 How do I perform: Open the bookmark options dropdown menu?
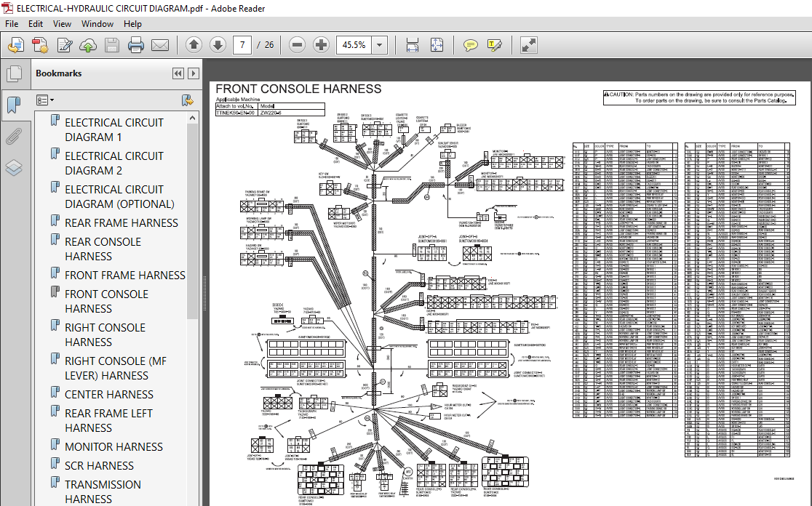click(45, 100)
